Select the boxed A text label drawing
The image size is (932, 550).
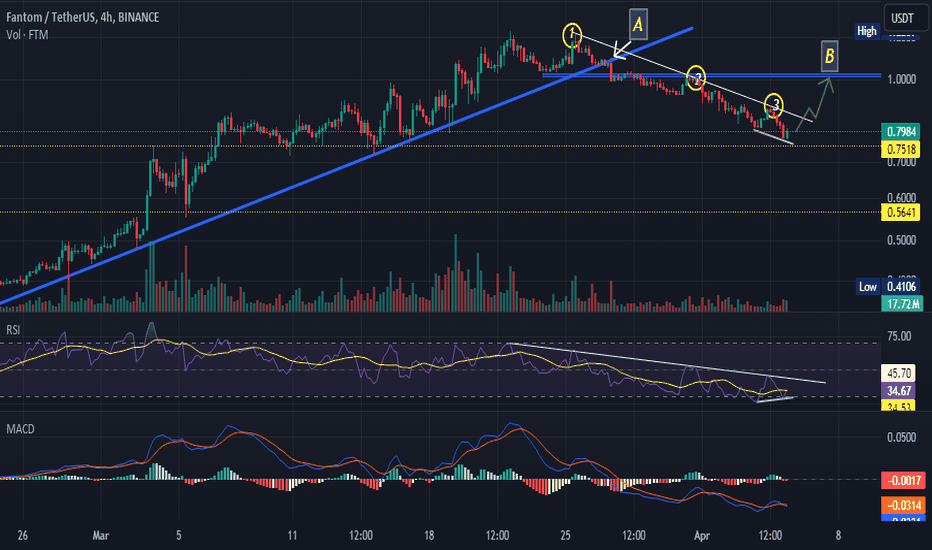coord(638,24)
